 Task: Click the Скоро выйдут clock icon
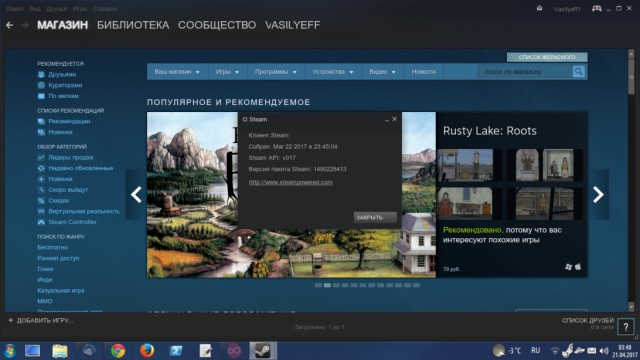coord(41,190)
